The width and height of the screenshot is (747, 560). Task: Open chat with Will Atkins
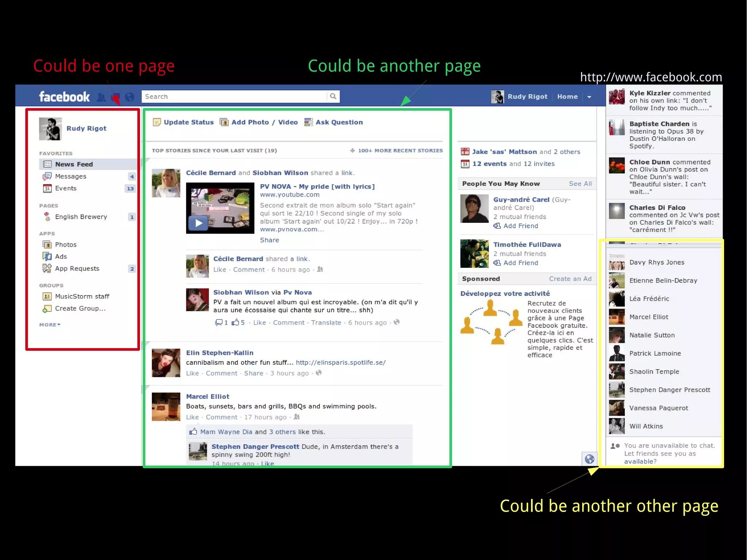click(x=664, y=426)
